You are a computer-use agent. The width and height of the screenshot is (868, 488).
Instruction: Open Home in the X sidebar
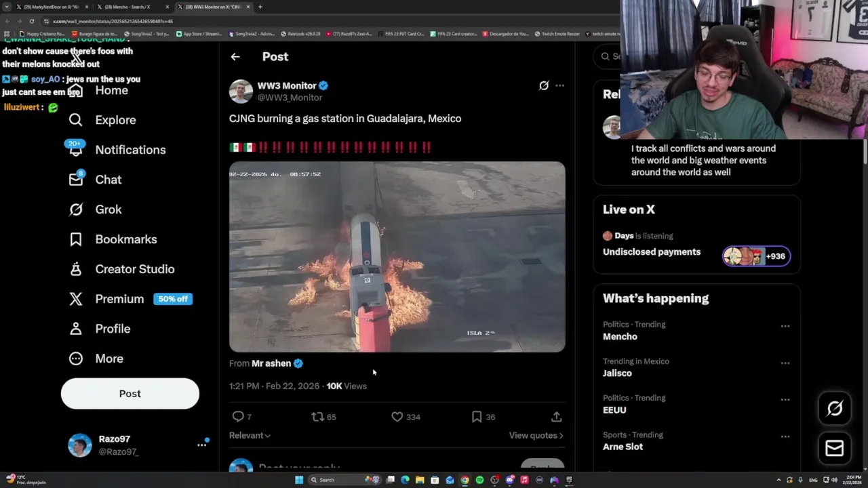111,90
